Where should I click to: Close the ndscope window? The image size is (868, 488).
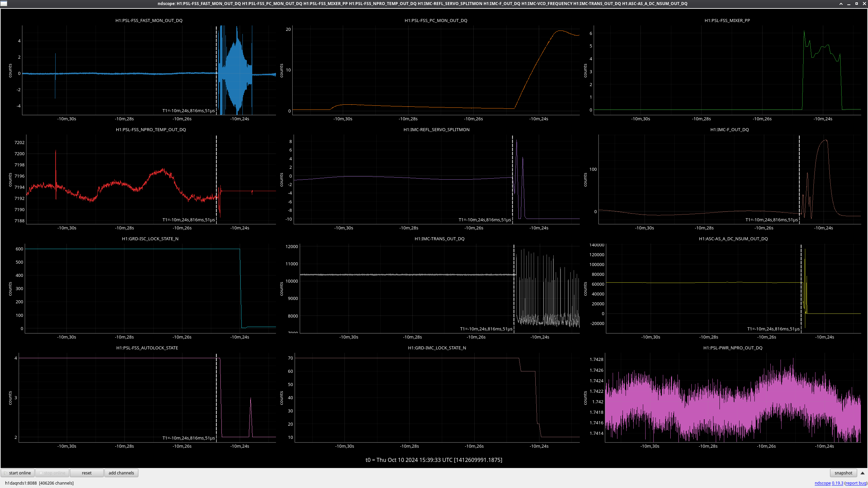click(864, 3)
